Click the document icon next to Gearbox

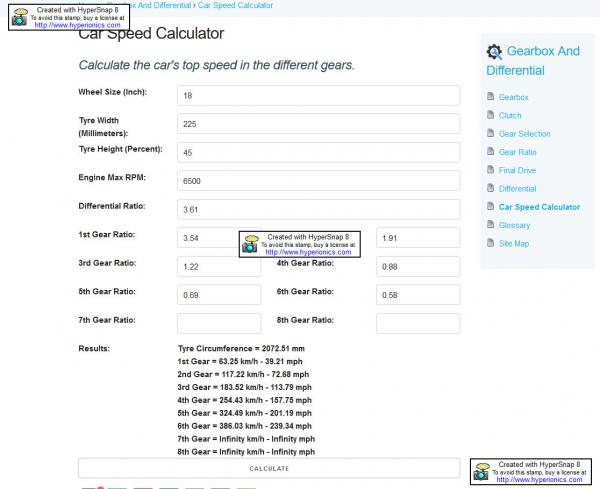(x=490, y=97)
